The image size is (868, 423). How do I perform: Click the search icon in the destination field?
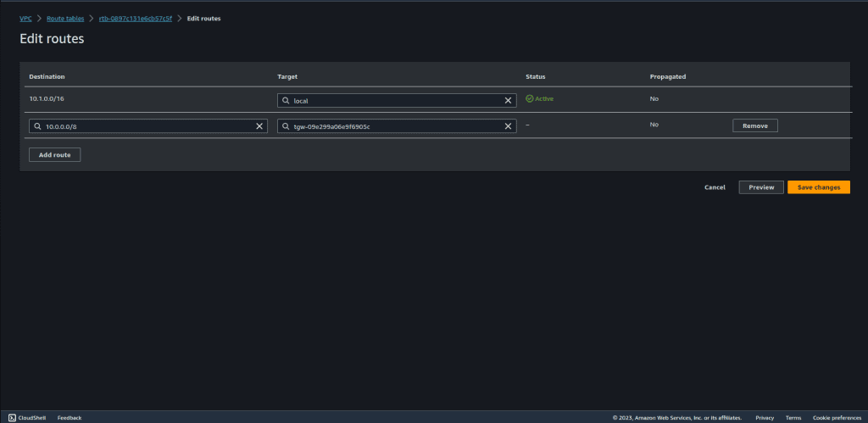[x=38, y=126]
